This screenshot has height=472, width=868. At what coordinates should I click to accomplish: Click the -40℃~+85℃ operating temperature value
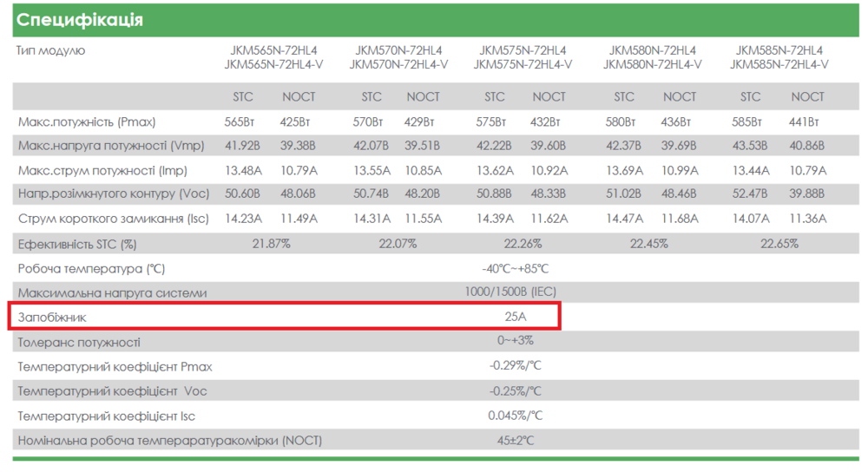(x=516, y=269)
